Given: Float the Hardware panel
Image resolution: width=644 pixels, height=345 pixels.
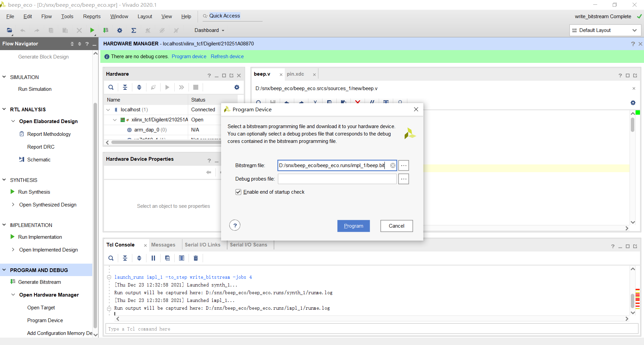Looking at the screenshot, I should pos(231,75).
